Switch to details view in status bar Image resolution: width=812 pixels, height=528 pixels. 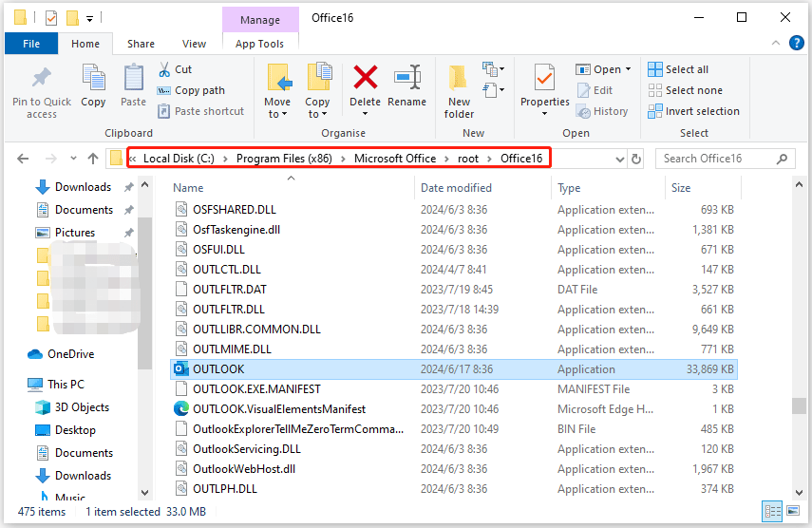pyautogui.click(x=773, y=512)
